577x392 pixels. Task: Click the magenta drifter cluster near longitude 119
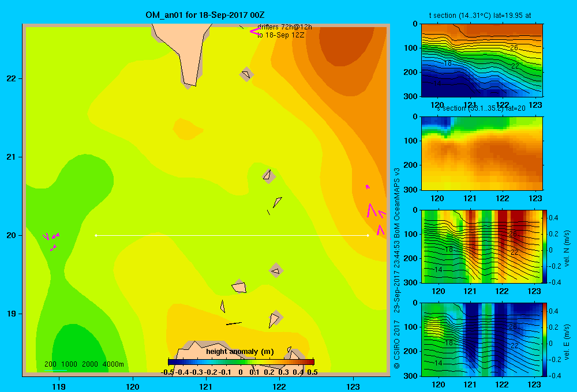click(x=51, y=241)
